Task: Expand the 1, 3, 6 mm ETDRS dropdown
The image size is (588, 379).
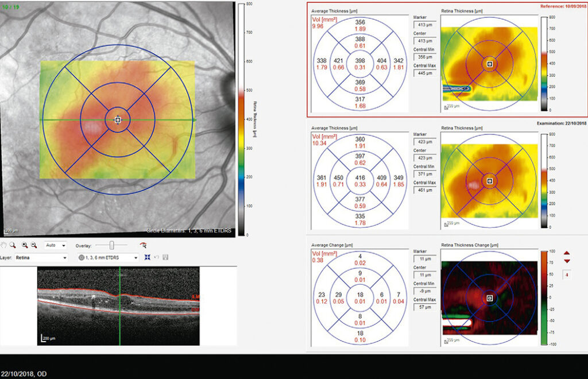Action: pos(109,258)
